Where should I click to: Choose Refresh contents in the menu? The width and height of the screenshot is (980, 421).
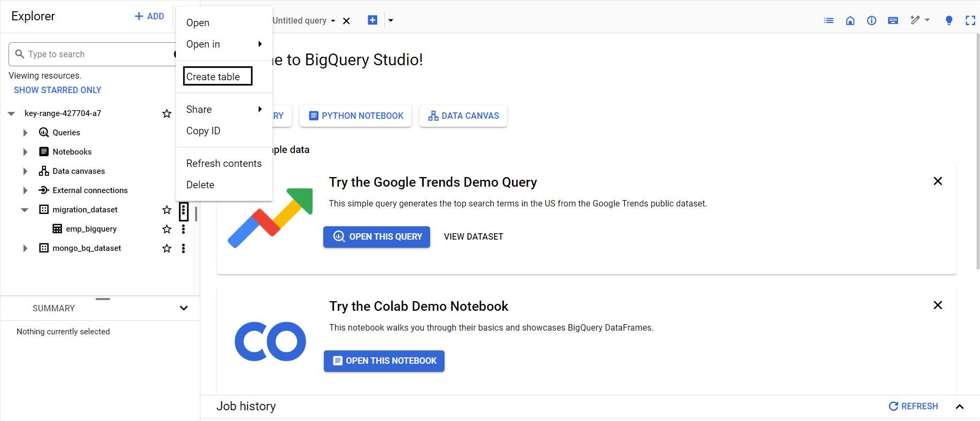(224, 163)
